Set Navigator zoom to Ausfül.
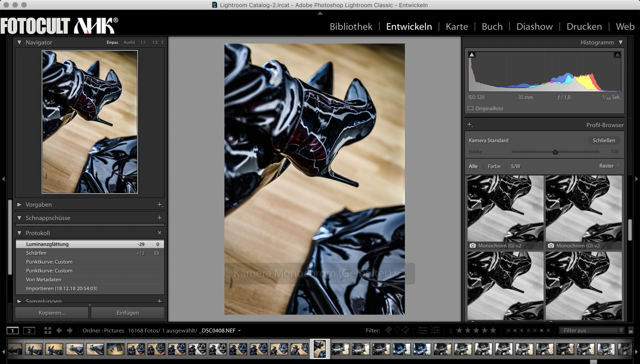 tap(130, 42)
